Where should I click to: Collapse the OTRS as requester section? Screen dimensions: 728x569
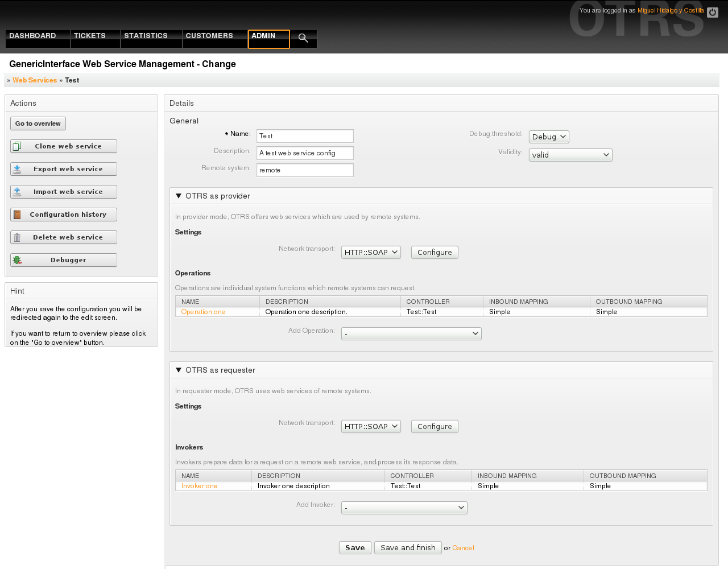pyautogui.click(x=179, y=370)
